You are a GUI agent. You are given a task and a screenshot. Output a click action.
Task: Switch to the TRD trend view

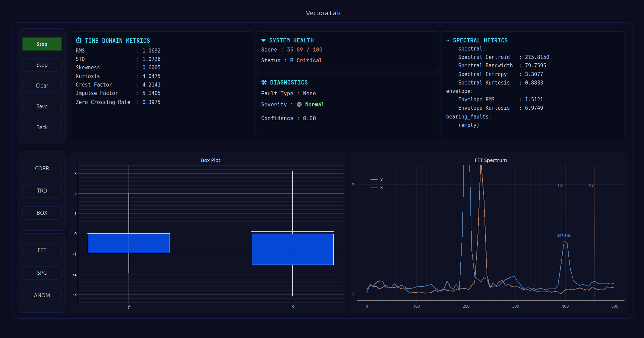click(x=42, y=191)
